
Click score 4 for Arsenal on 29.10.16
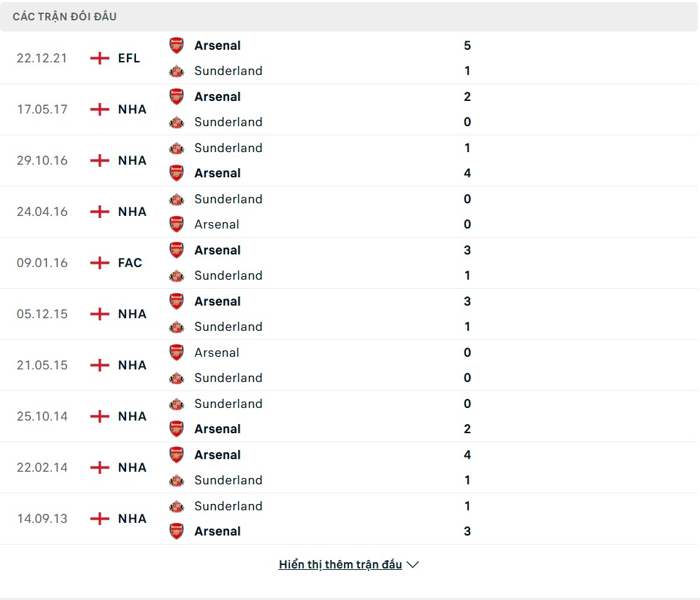467,173
